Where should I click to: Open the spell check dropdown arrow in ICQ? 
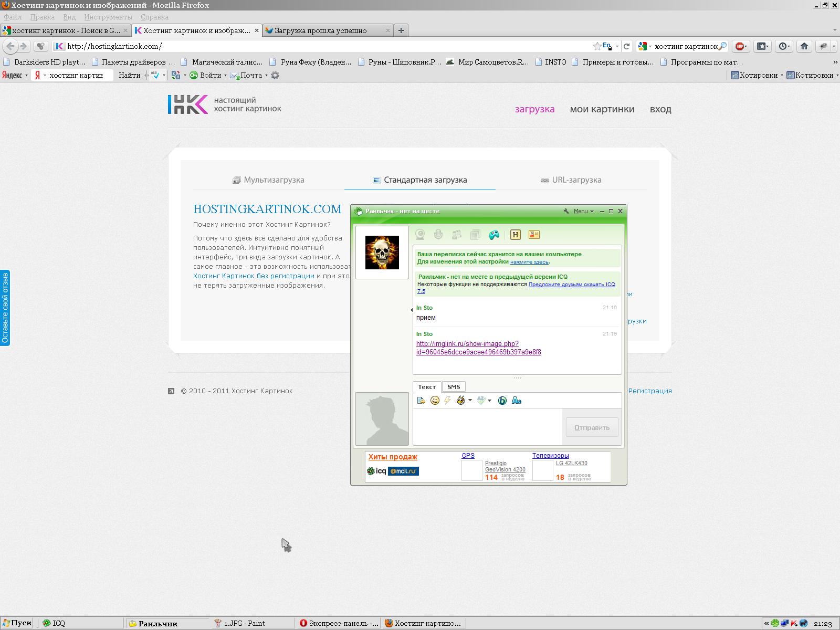click(x=489, y=401)
